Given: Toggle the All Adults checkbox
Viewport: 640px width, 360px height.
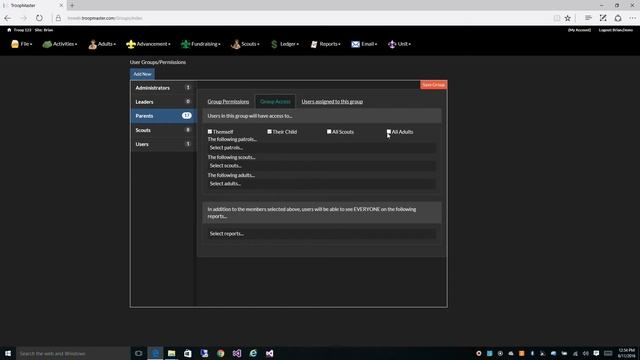Looking at the screenshot, I should [x=389, y=132].
